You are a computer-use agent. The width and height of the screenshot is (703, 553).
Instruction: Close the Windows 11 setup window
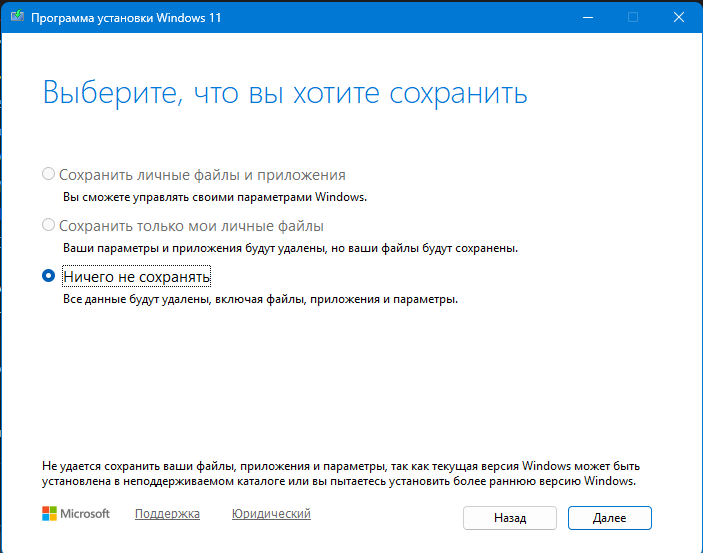coord(679,17)
